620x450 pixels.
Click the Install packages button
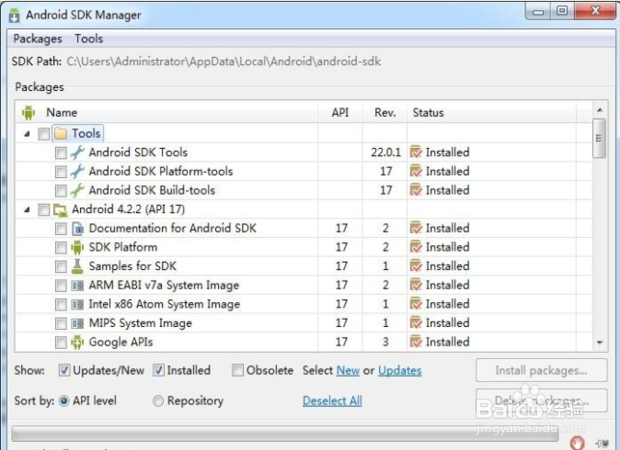pos(541,371)
